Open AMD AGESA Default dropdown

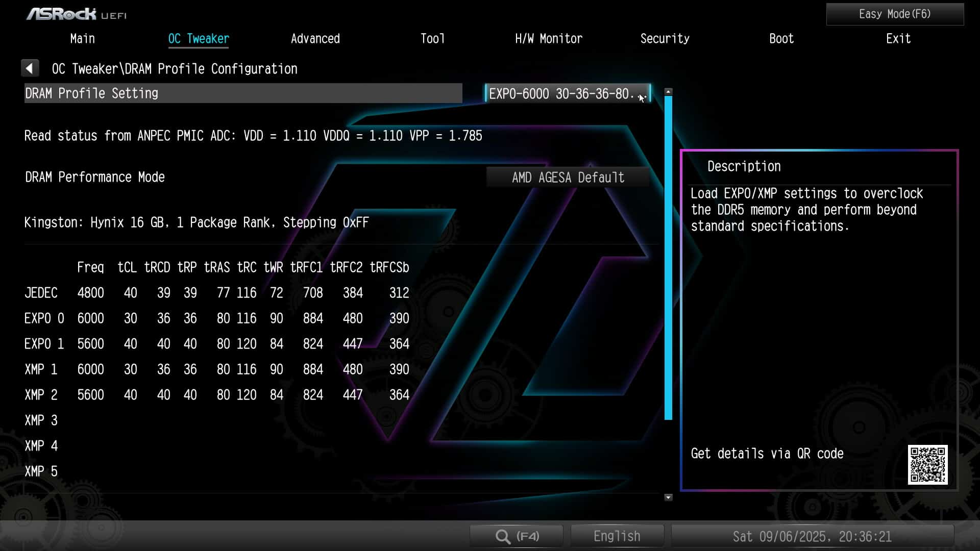tap(568, 178)
